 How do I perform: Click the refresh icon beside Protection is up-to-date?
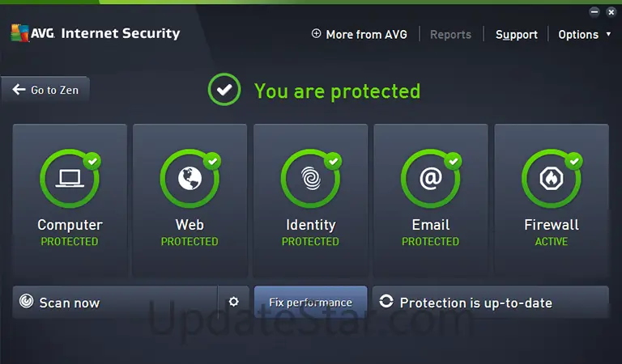(x=386, y=302)
